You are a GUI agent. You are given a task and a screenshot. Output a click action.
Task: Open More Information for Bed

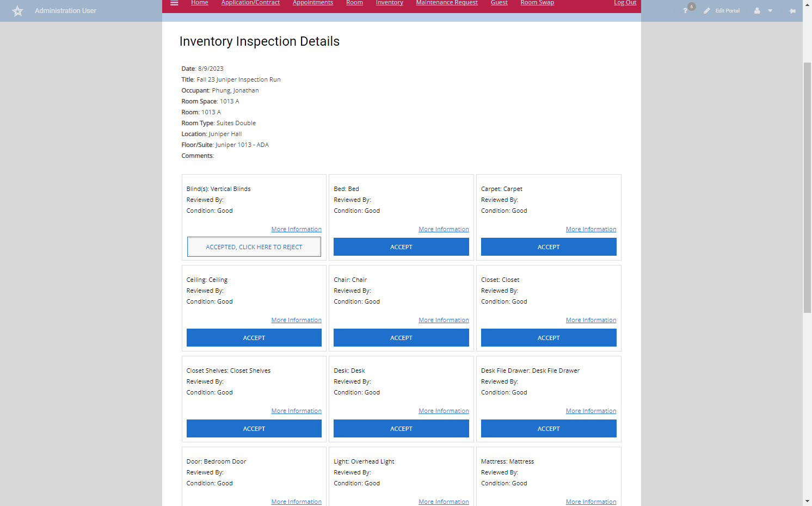(x=444, y=229)
